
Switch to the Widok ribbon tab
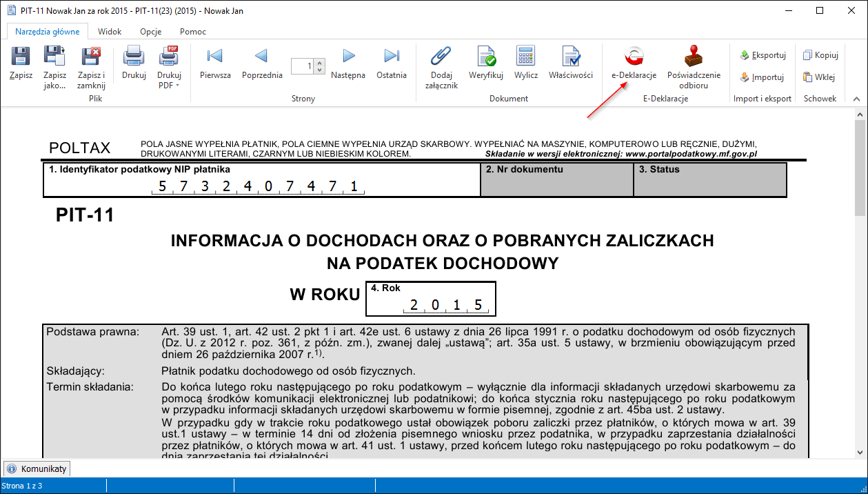coord(110,31)
